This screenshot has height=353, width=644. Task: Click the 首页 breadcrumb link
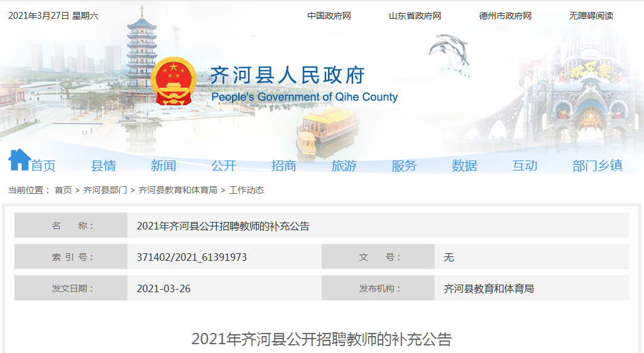(63, 190)
